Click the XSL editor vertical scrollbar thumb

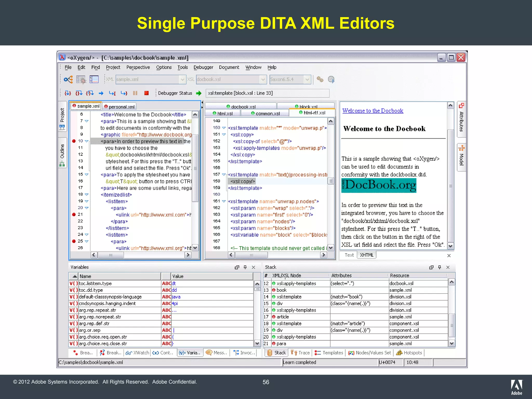pos(331,181)
